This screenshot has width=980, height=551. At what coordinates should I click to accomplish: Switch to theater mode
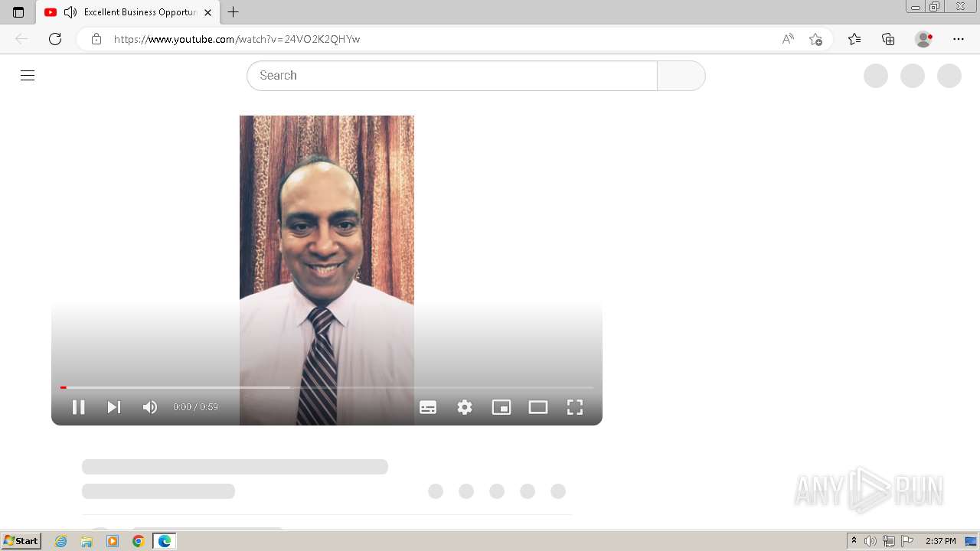coord(538,407)
